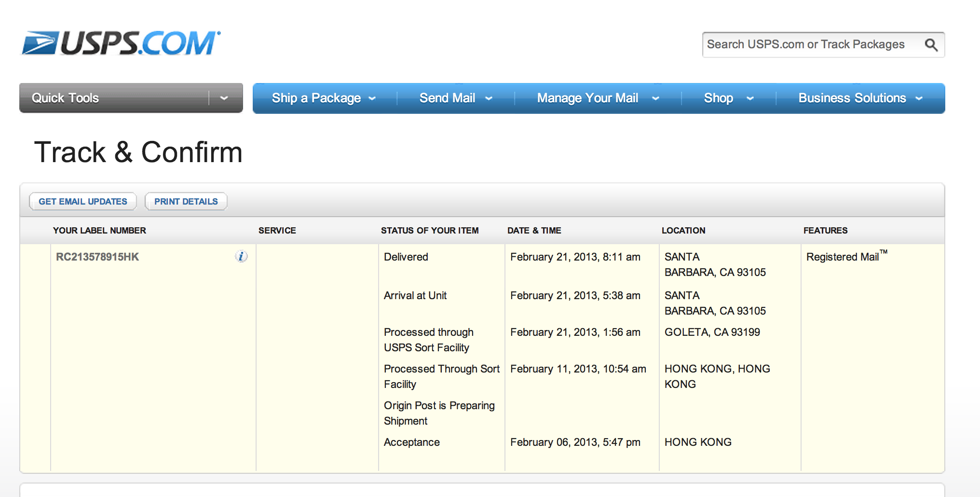Click the info icon beside label RC213578915HK
The height and width of the screenshot is (497, 980).
(x=242, y=256)
